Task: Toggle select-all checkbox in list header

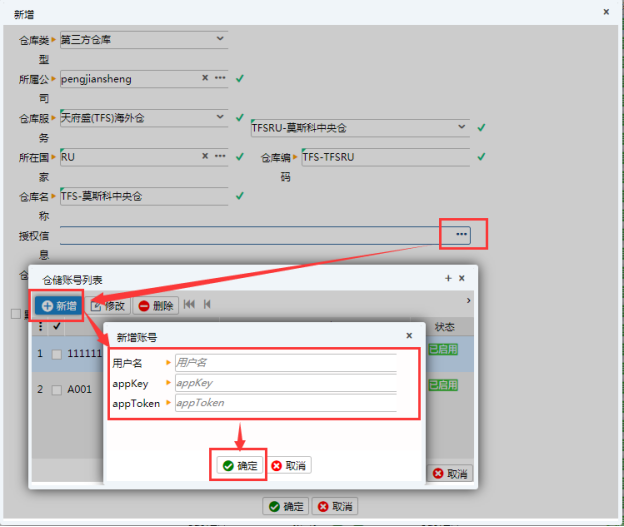Action: pos(57,326)
